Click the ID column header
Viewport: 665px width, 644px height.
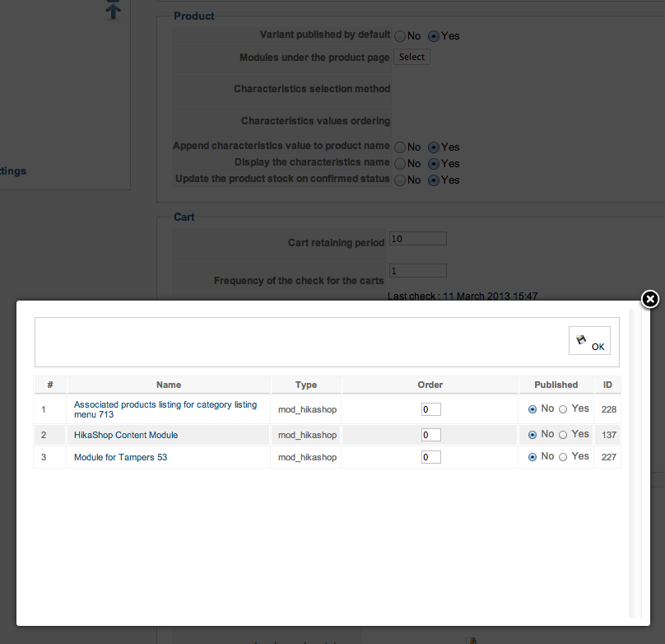coord(607,385)
